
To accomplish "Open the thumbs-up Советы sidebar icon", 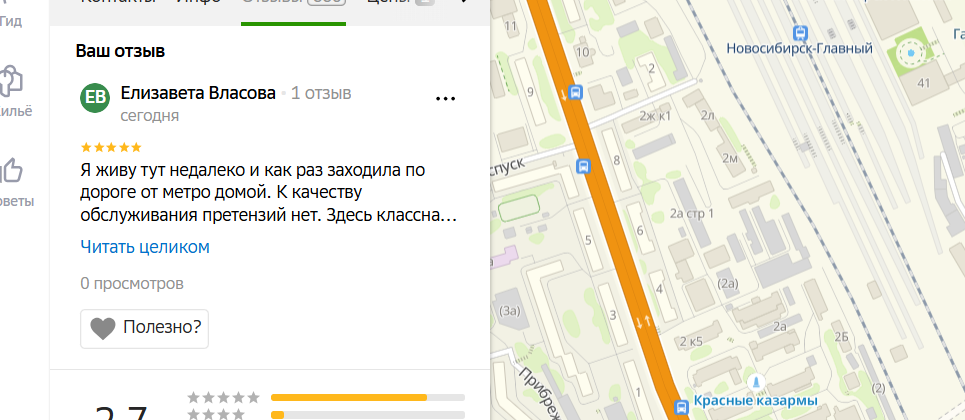I will [11, 171].
